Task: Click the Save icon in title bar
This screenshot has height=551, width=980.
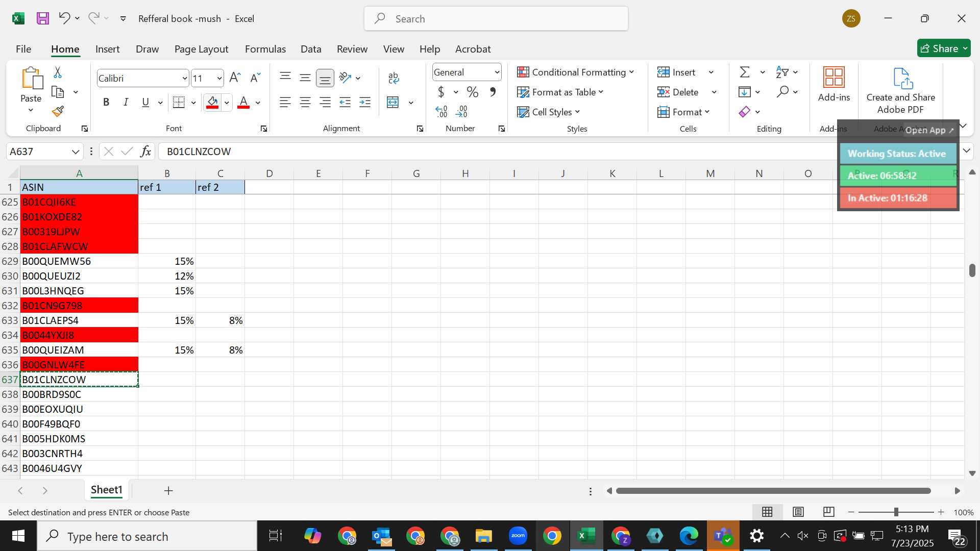Action: (43, 18)
